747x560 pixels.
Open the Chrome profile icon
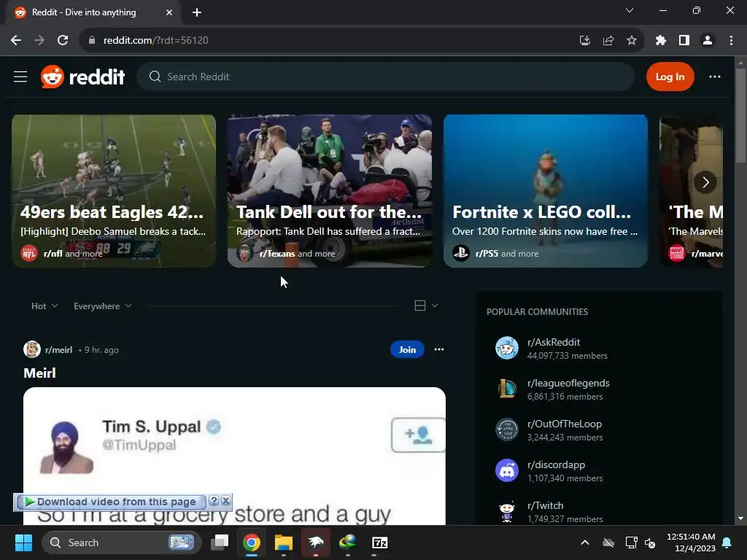708,41
